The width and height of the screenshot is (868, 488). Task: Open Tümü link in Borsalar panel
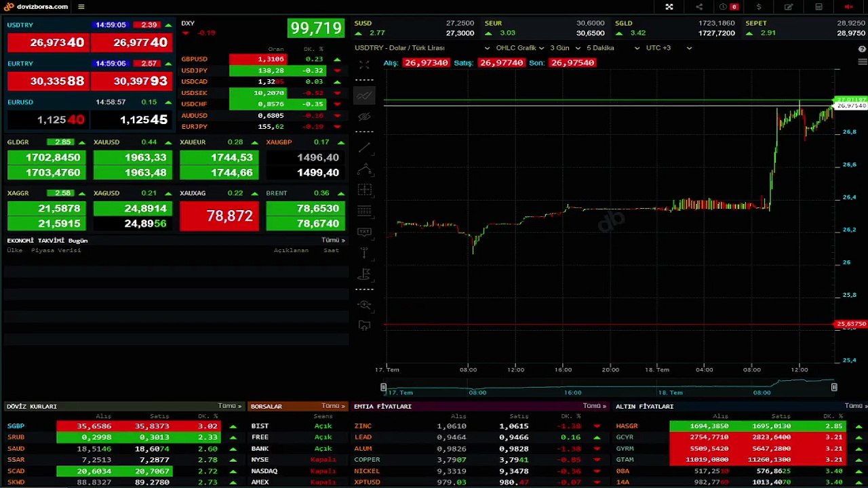click(x=334, y=406)
